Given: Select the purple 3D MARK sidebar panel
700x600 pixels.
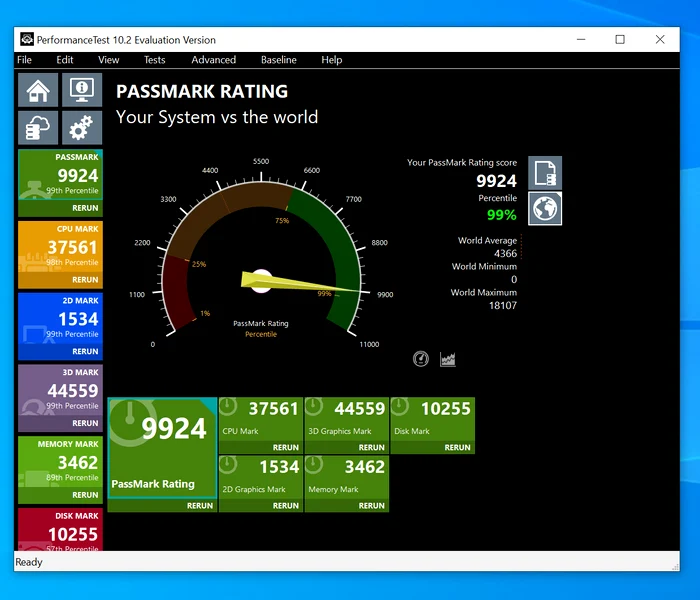Looking at the screenshot, I should pos(60,390).
